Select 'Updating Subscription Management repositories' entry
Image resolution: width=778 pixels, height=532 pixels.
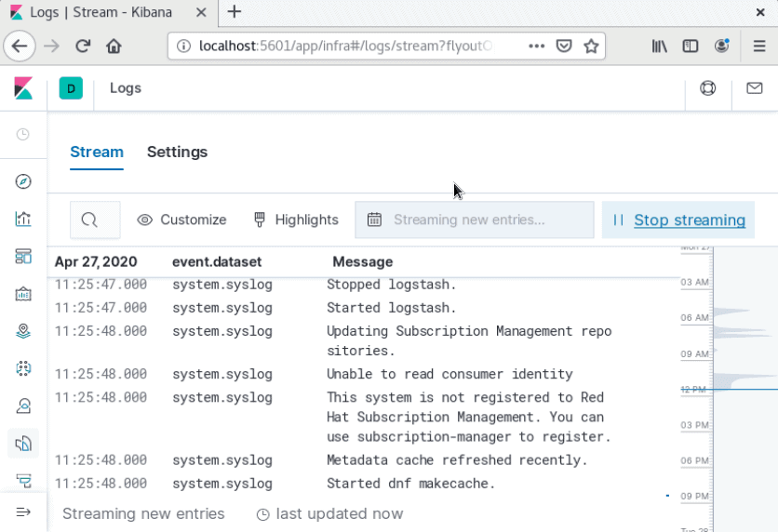[364, 340]
